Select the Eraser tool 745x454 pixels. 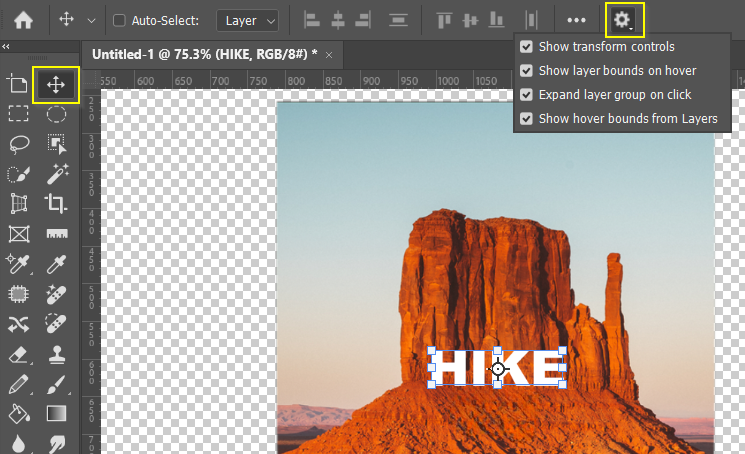18,354
